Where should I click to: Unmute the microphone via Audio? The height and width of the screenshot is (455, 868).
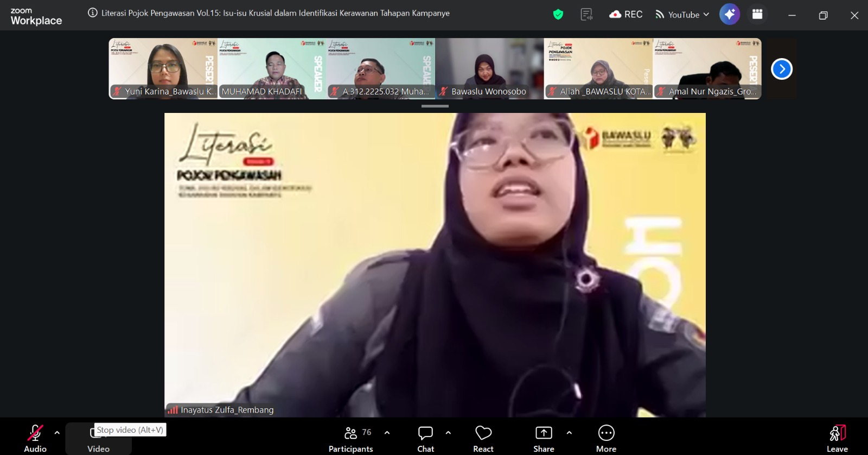(35, 439)
